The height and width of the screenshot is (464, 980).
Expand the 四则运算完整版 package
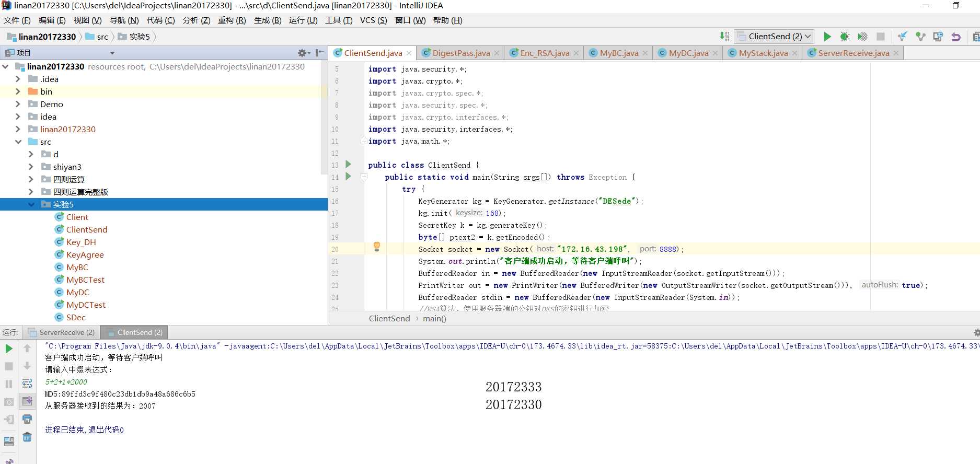click(x=31, y=192)
